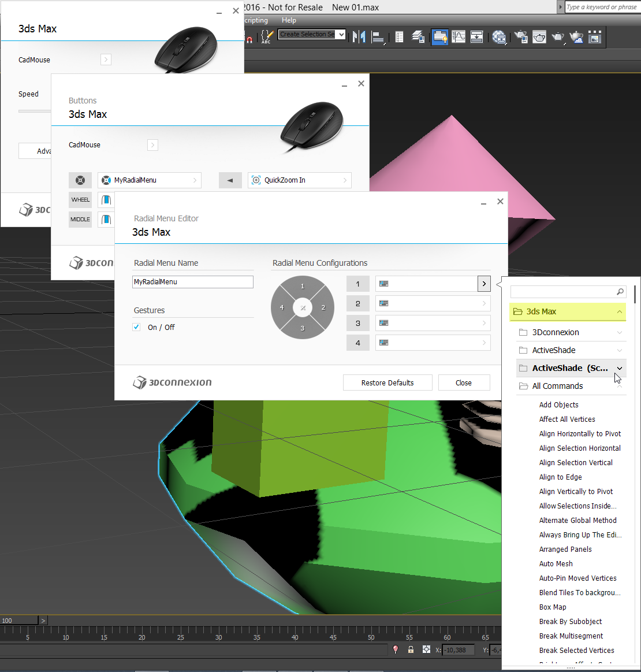Expand the ActiveShade folder

coord(619,351)
